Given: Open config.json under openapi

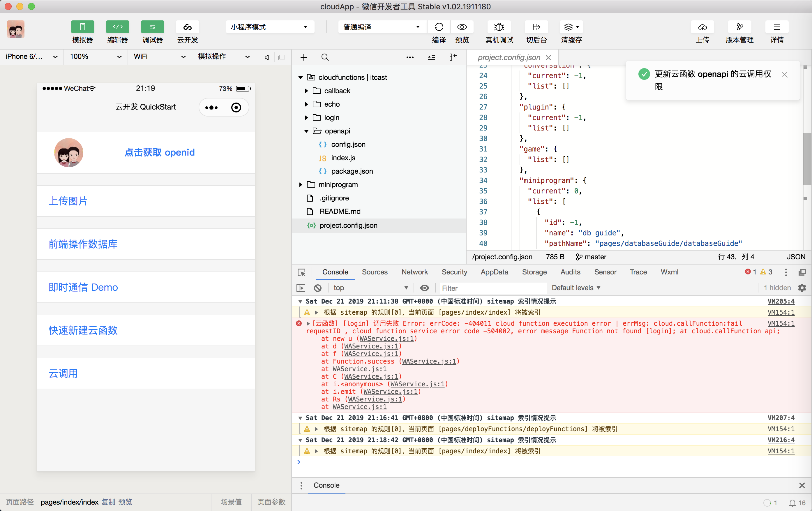Looking at the screenshot, I should [x=348, y=145].
